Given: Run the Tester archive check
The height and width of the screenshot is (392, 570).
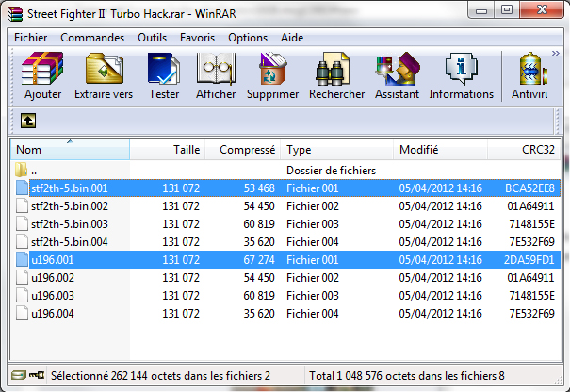Looking at the screenshot, I should (163, 75).
